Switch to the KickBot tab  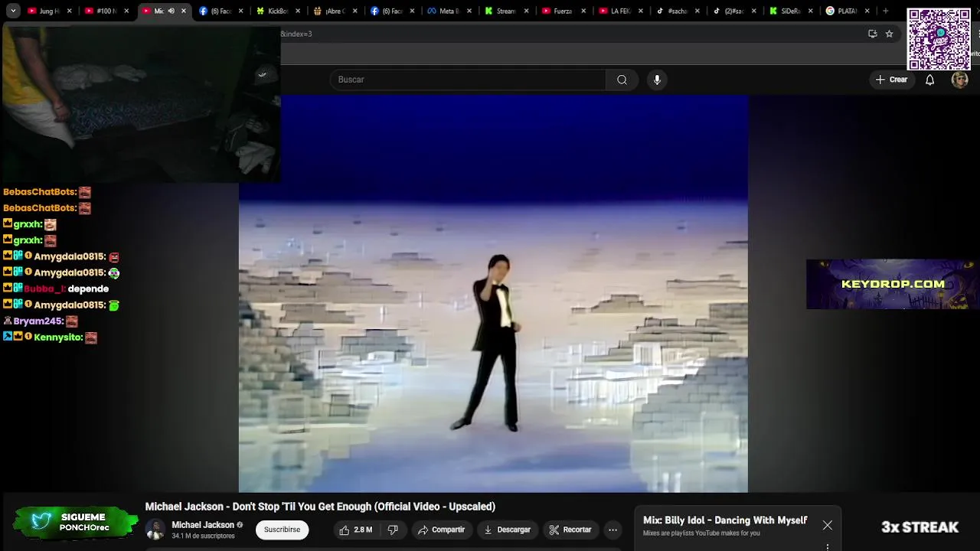tap(278, 11)
